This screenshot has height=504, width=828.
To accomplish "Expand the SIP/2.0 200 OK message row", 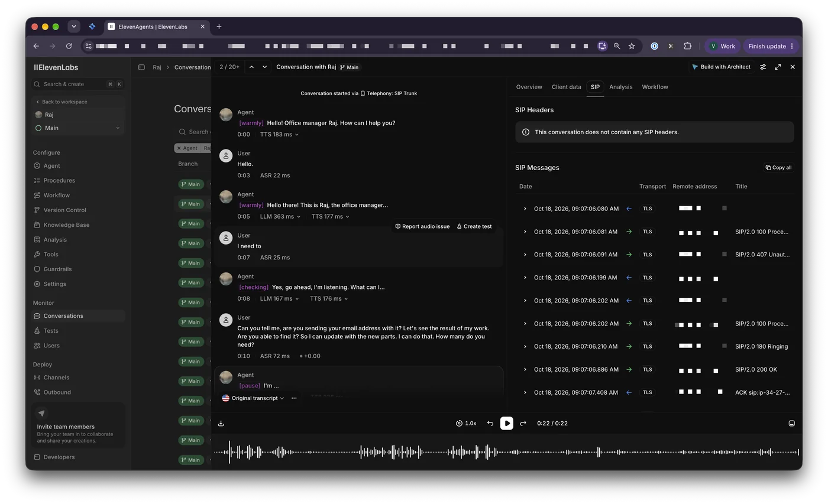I will [x=525, y=370].
